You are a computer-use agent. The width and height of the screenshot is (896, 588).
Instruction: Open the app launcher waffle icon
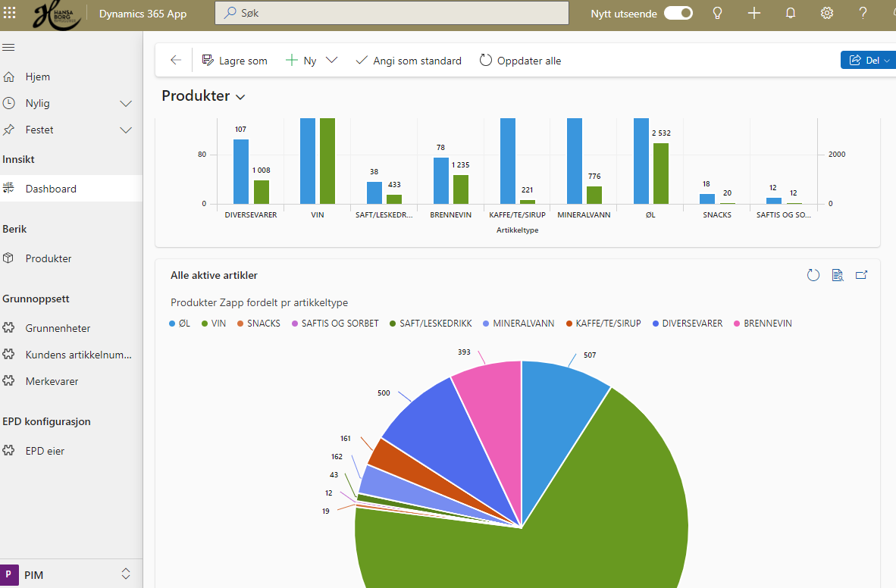[x=11, y=14]
